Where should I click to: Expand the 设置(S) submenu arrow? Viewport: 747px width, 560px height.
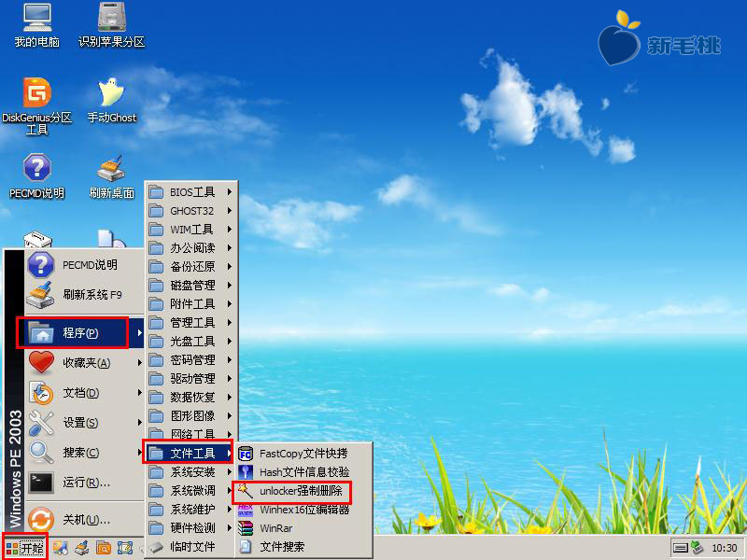tap(139, 423)
